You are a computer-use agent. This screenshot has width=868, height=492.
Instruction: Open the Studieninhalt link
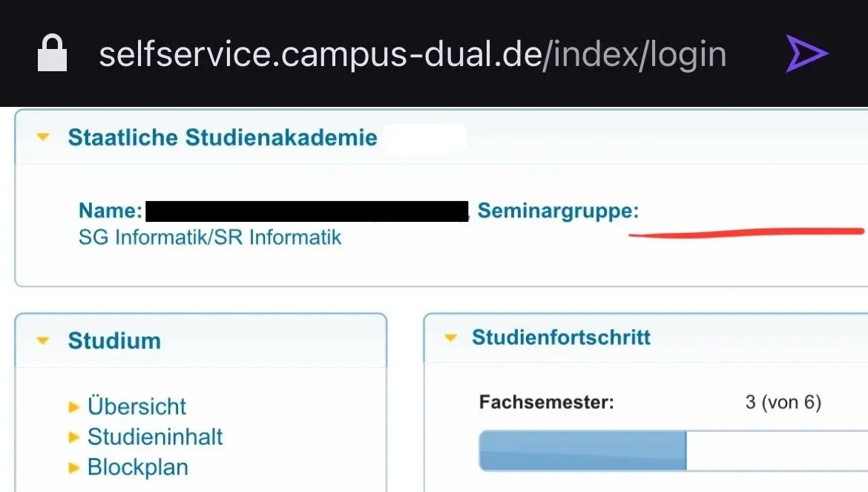(x=155, y=437)
